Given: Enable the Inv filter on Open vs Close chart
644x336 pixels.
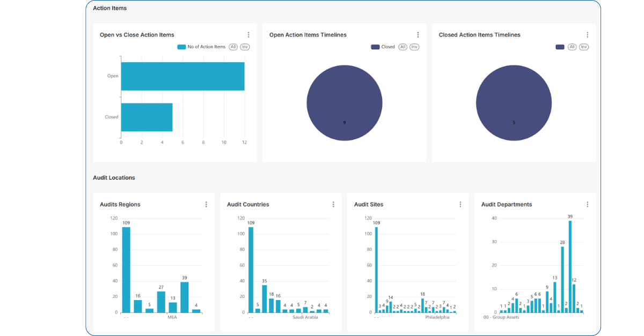Looking at the screenshot, I should click(x=245, y=47).
